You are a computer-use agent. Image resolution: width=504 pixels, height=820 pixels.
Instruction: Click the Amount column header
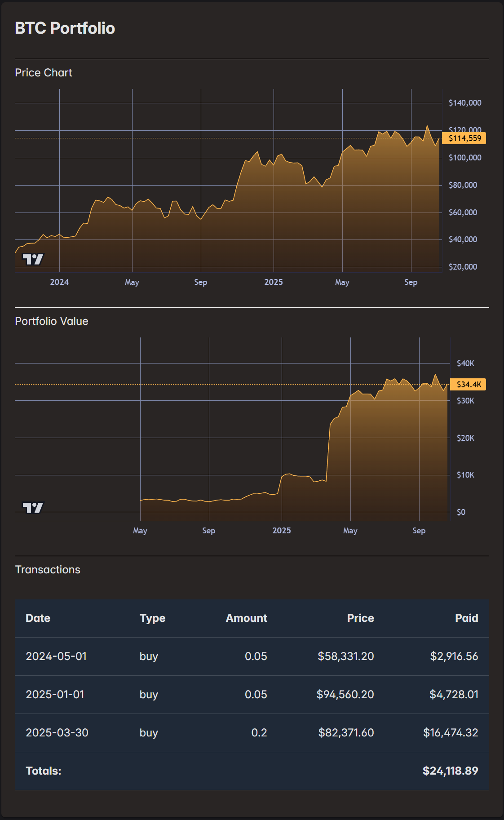tap(246, 618)
